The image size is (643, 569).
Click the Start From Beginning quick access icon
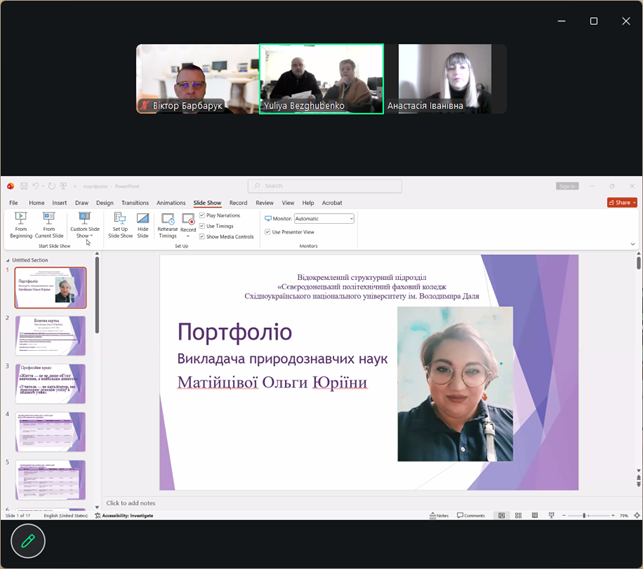(x=63, y=186)
